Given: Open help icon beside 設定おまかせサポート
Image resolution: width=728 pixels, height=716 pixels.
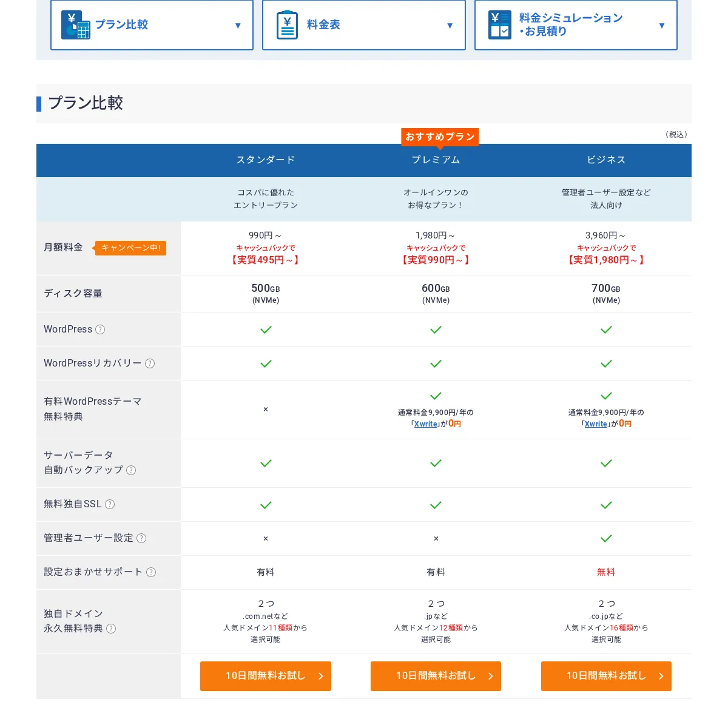Looking at the screenshot, I should pyautogui.click(x=151, y=572).
